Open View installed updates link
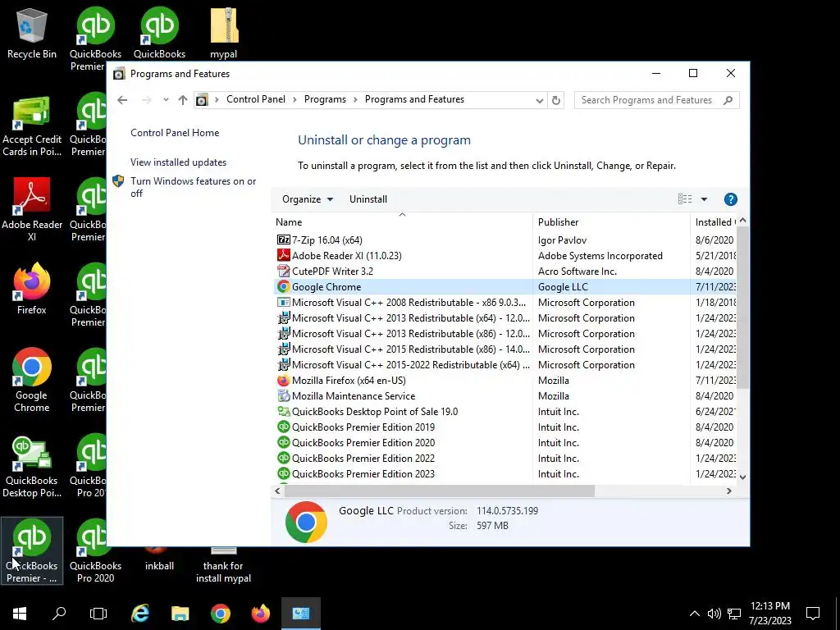Screen dimensions: 840x630 click(x=178, y=162)
